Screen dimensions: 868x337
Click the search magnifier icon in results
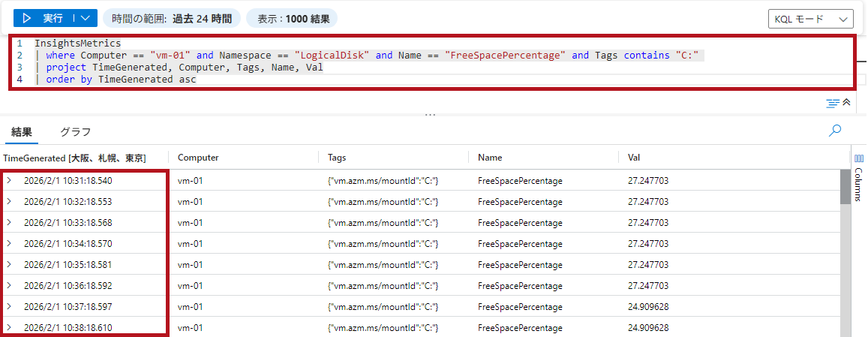[x=834, y=131]
